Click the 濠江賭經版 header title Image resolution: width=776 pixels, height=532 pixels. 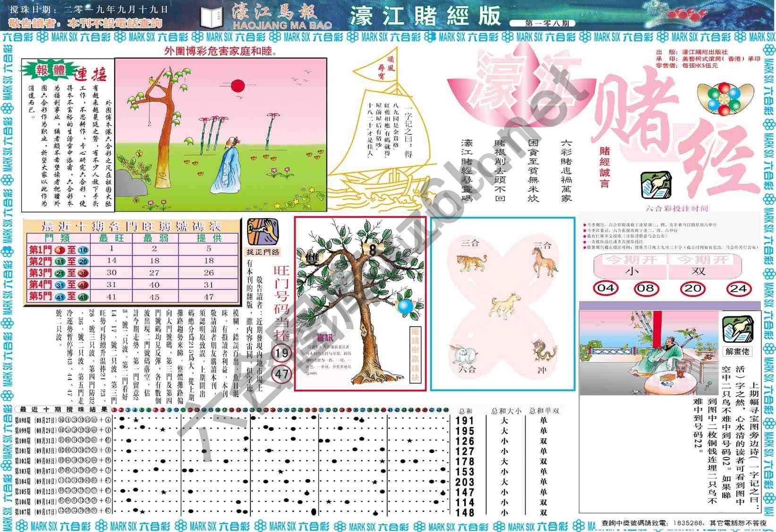click(x=425, y=16)
